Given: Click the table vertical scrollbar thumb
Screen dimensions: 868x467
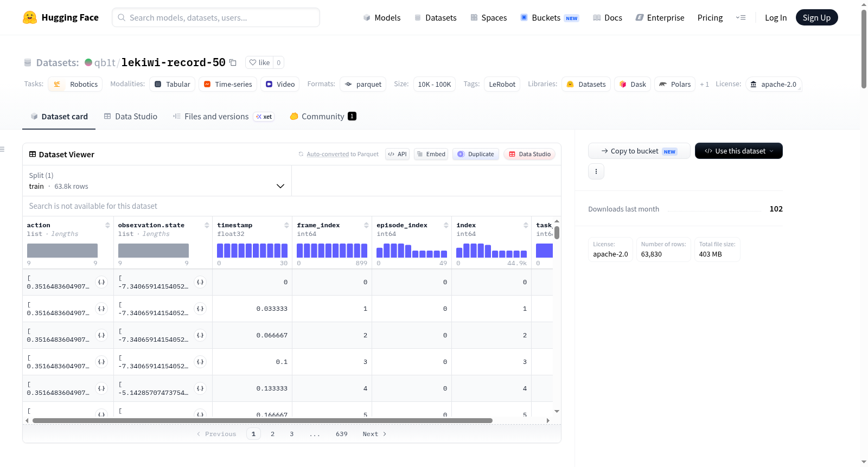Looking at the screenshot, I should coord(557,233).
